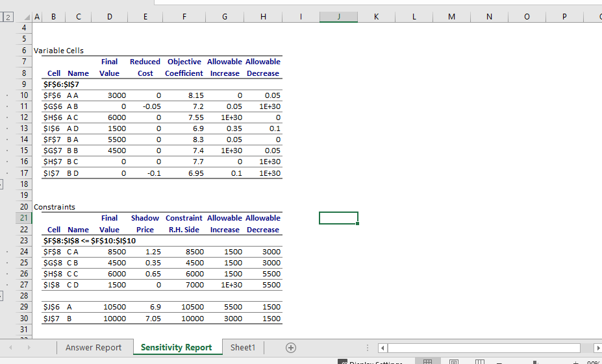This screenshot has height=364, width=602.
Task: Switch to Page Break Preview view
Action: [x=479, y=361]
